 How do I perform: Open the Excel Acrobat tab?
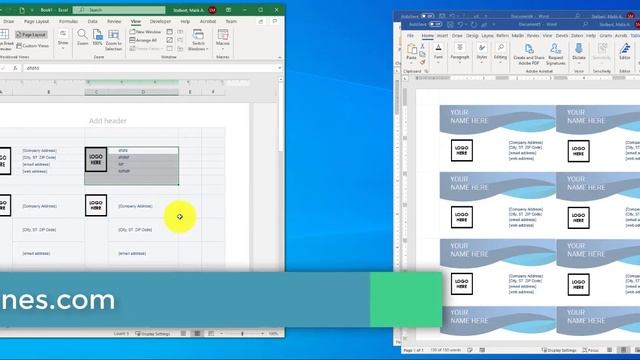coord(208,21)
